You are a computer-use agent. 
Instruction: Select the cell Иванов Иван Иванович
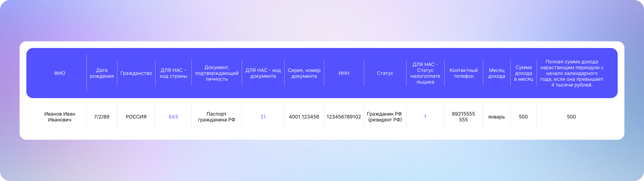pyautogui.click(x=60, y=117)
